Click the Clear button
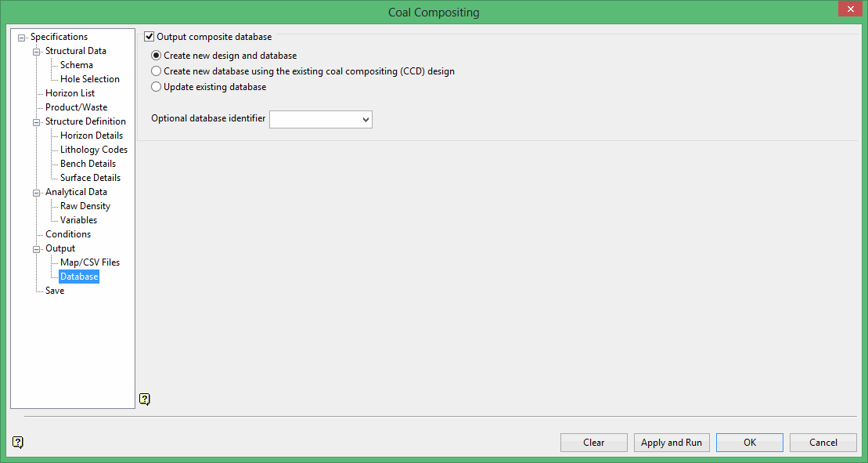 [593, 443]
